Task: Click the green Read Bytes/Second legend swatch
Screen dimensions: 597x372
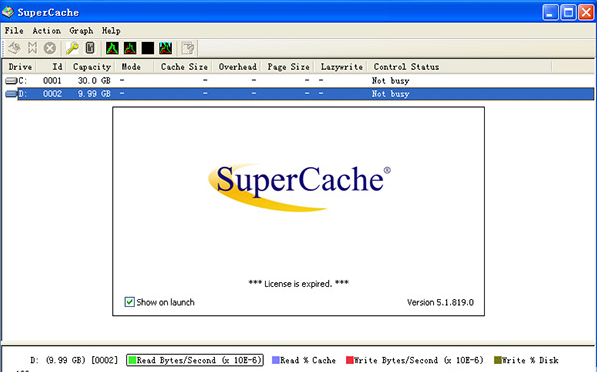Action: coord(132,360)
